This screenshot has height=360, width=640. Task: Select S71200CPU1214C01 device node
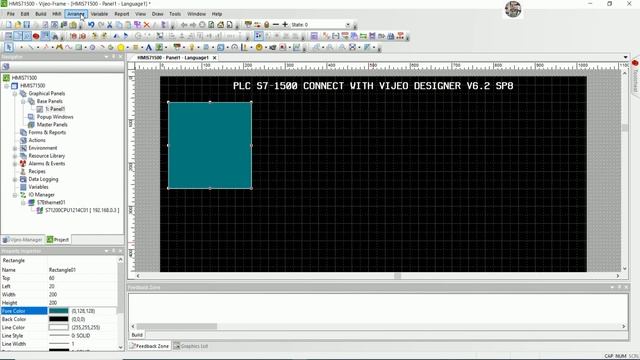82,210
